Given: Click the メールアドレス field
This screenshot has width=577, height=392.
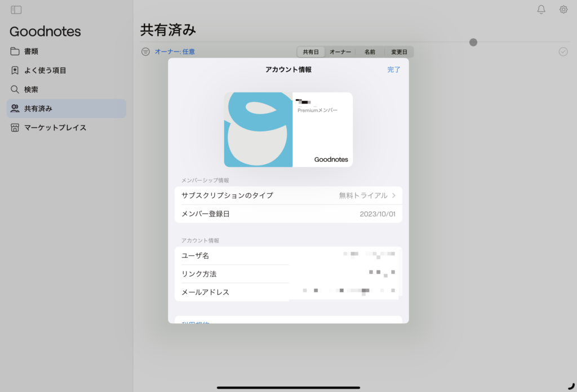Looking at the screenshot, I should 288,292.
